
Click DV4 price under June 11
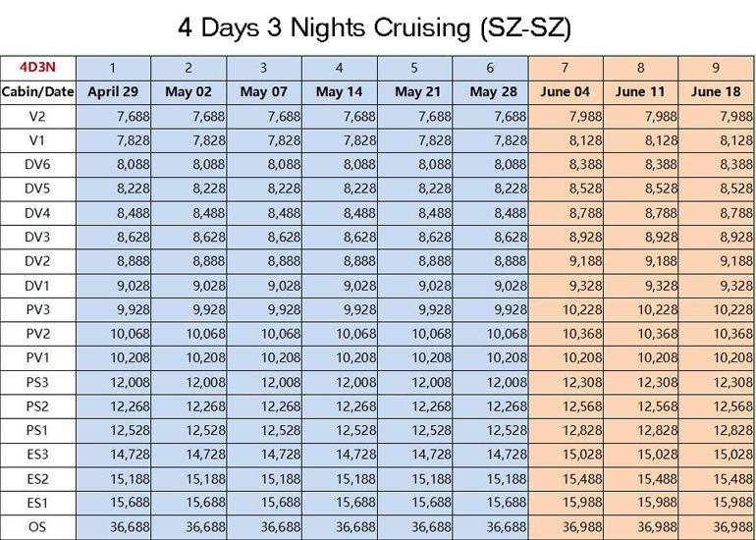click(x=640, y=213)
